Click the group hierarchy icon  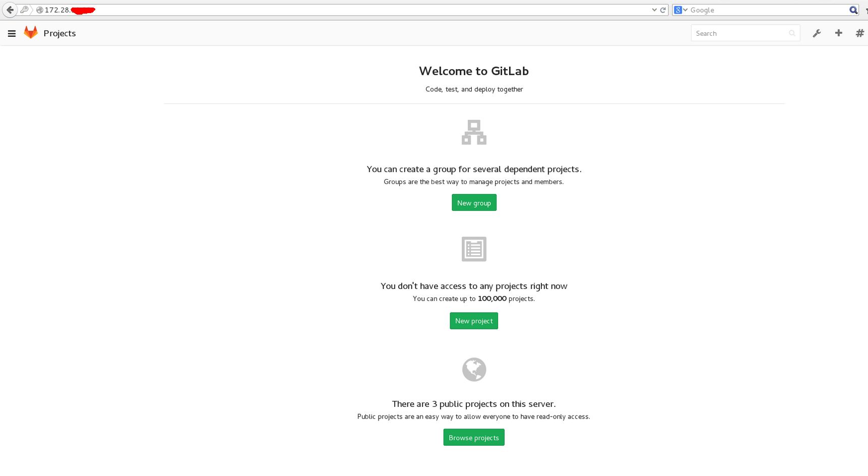[474, 132]
